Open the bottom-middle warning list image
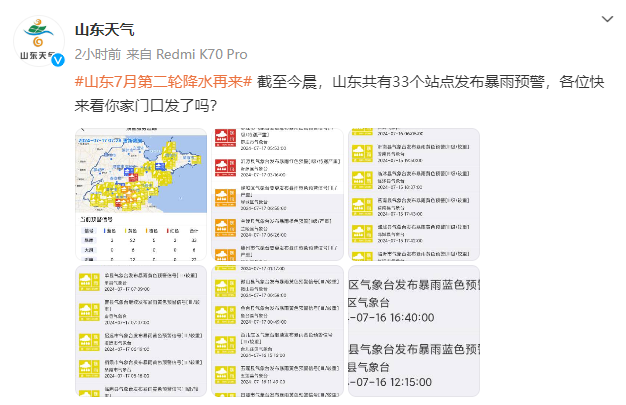Viewport: 626px width, 405px height. pyautogui.click(x=276, y=330)
